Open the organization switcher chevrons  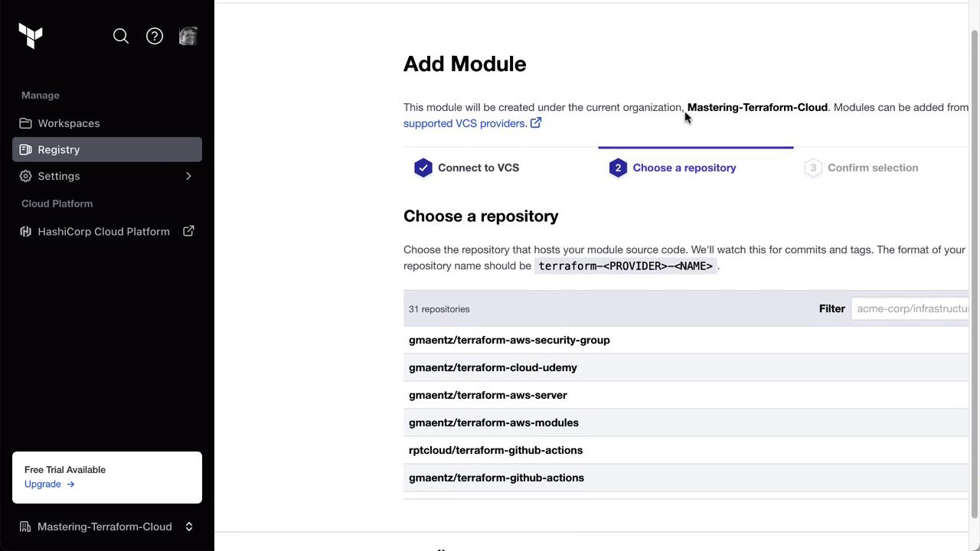coord(189,527)
